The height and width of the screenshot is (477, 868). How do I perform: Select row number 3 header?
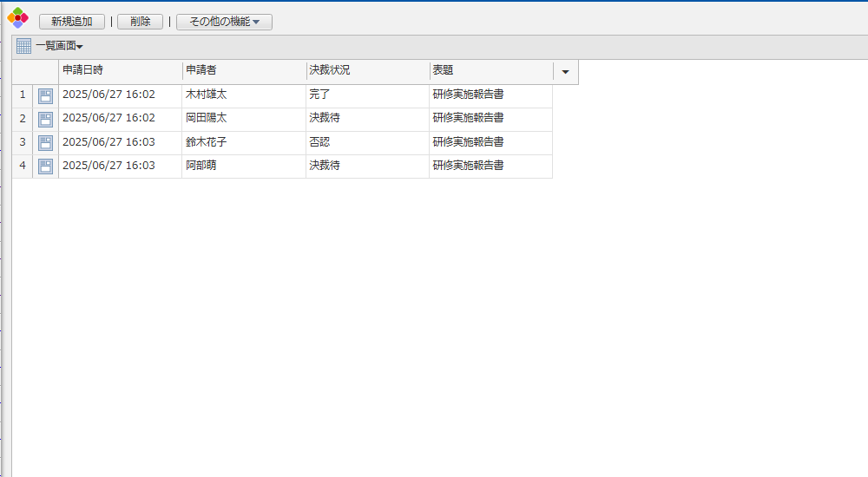point(23,142)
